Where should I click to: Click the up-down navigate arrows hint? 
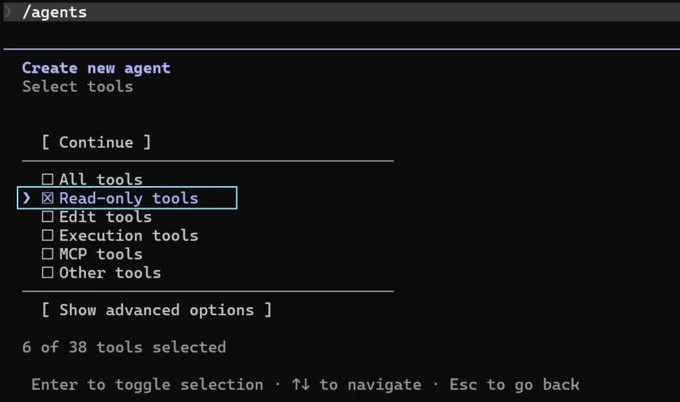301,384
